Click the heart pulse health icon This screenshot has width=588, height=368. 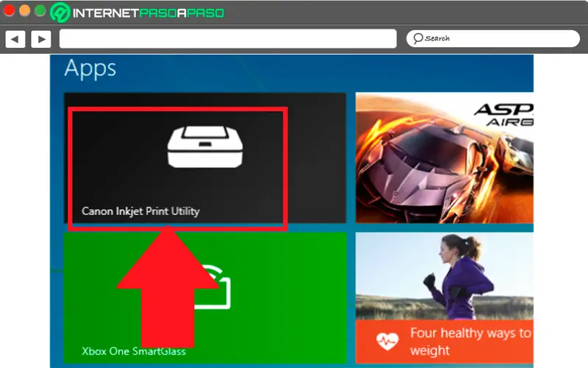point(387,341)
